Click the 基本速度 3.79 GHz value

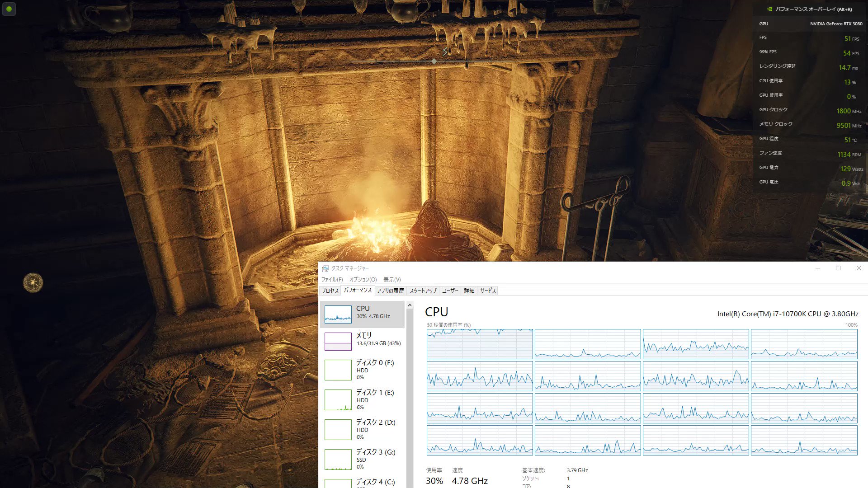577,470
